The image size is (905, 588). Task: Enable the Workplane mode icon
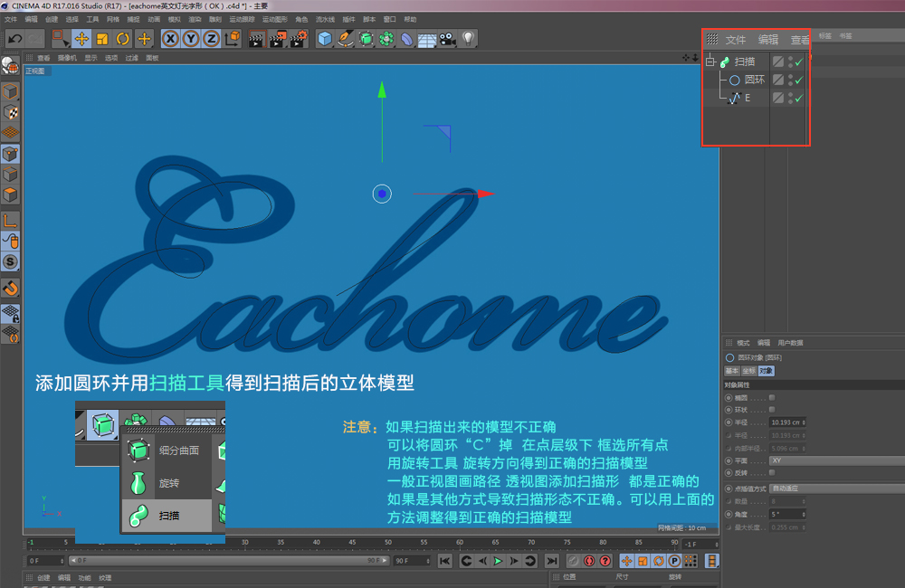10,132
